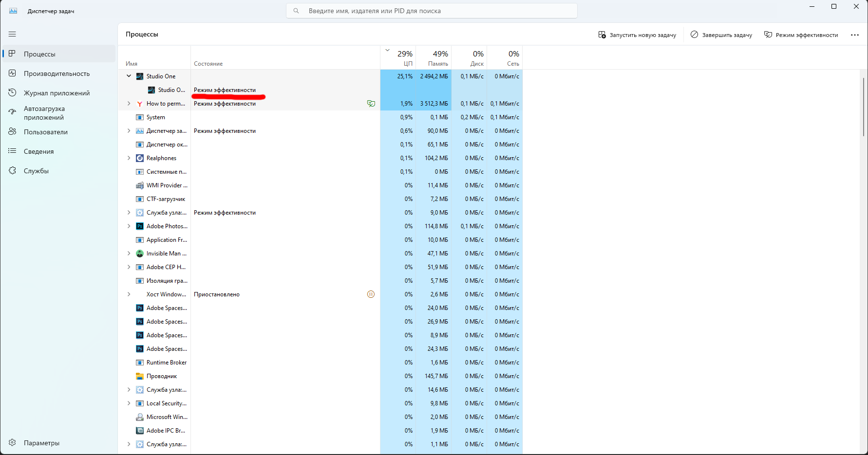Select the Системные п... process

(x=320, y=172)
